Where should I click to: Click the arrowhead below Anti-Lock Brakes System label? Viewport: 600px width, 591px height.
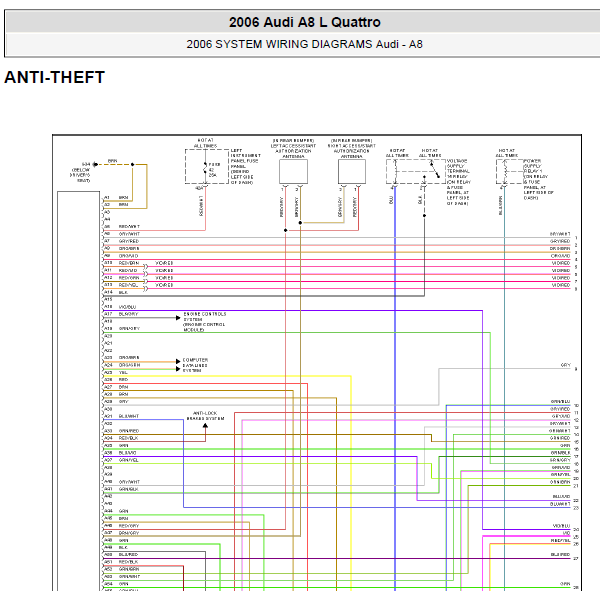(x=205, y=426)
